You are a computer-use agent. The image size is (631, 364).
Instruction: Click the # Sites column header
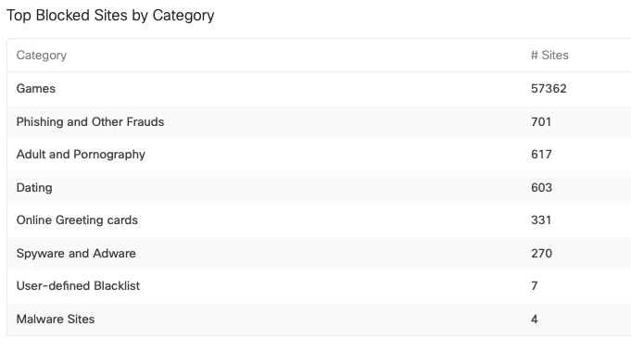(x=549, y=55)
